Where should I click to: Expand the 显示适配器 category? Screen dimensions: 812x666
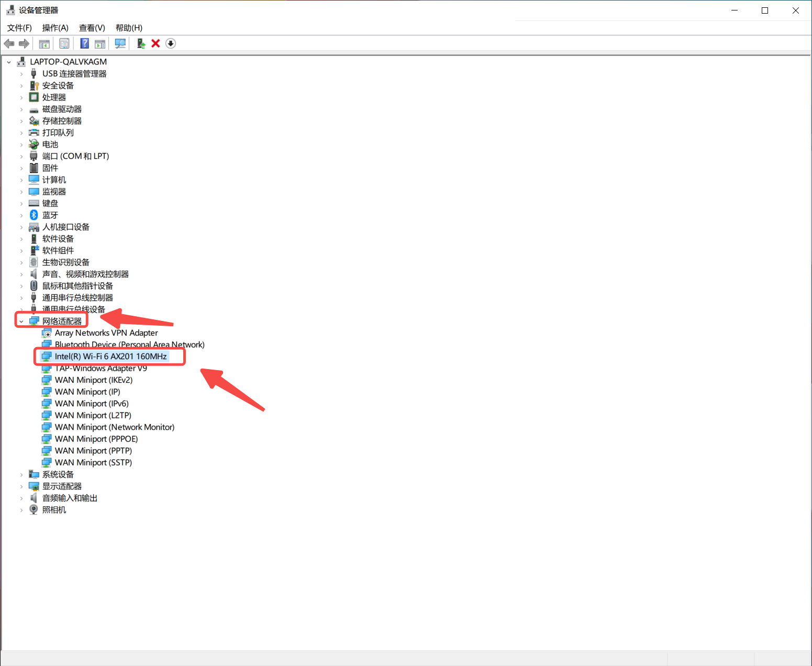point(21,486)
